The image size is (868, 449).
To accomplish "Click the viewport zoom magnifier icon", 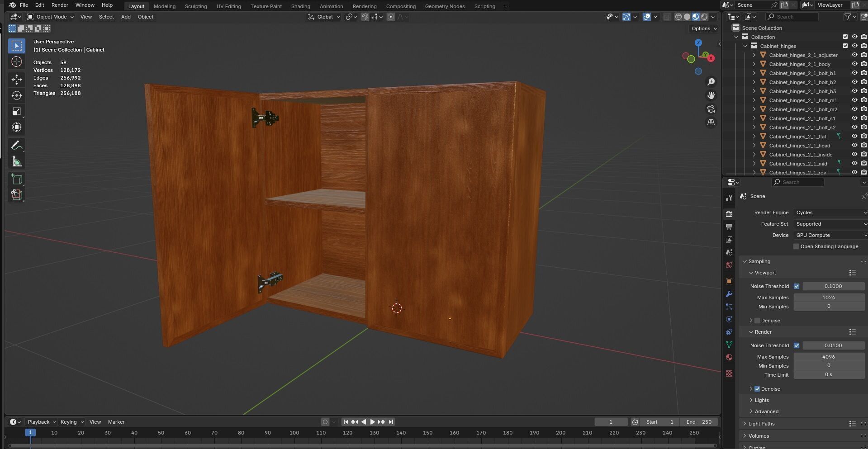I will click(711, 82).
